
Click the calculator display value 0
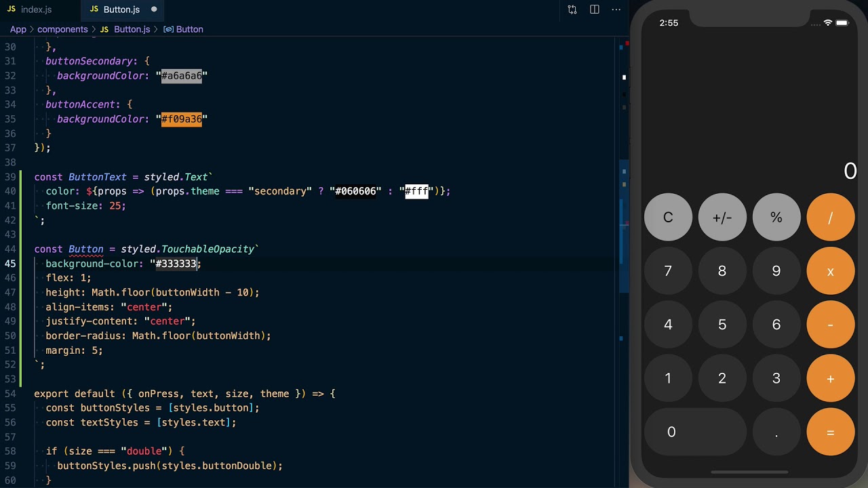click(x=850, y=171)
